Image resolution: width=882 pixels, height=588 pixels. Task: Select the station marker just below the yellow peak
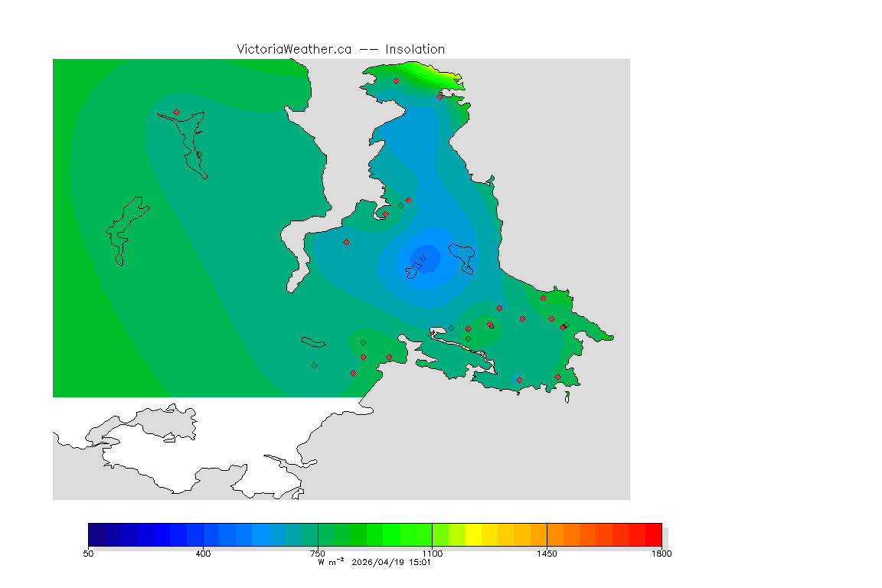tap(439, 96)
